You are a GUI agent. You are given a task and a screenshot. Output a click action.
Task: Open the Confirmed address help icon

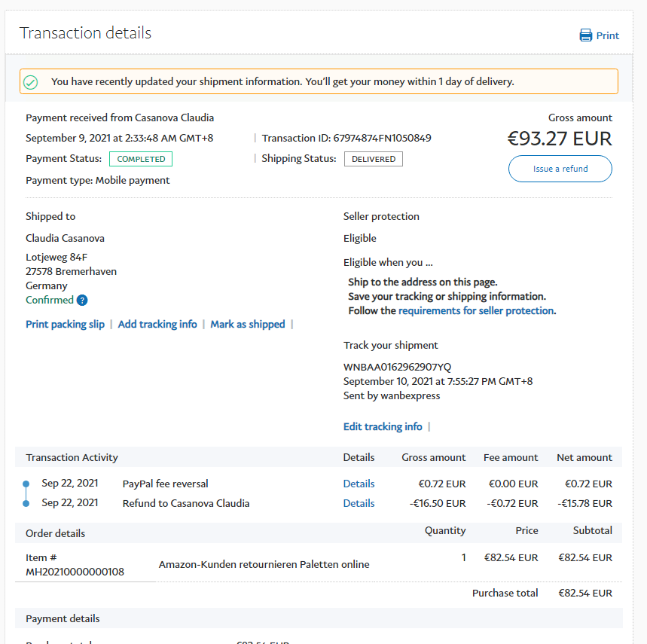click(x=82, y=301)
